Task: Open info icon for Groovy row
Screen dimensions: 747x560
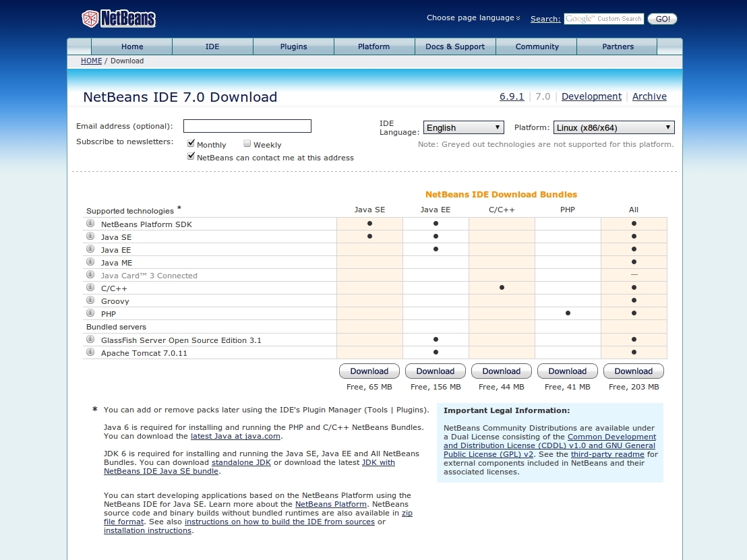Action: point(90,300)
